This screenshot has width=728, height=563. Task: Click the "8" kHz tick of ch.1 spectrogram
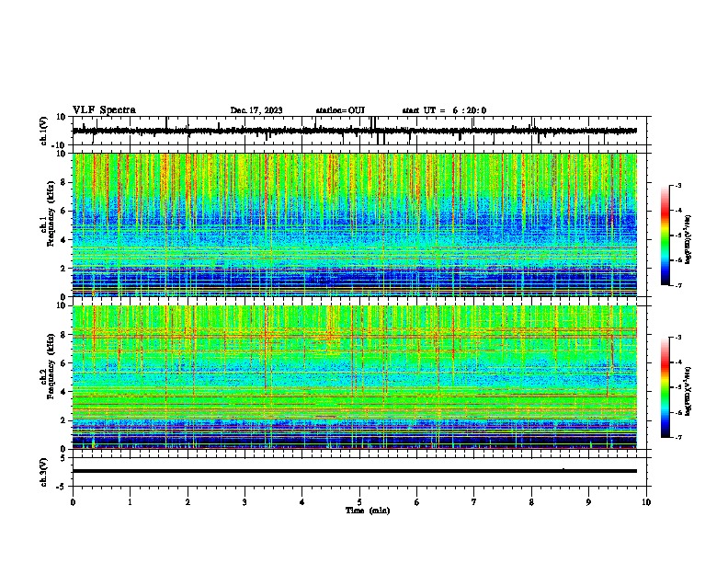63,182
